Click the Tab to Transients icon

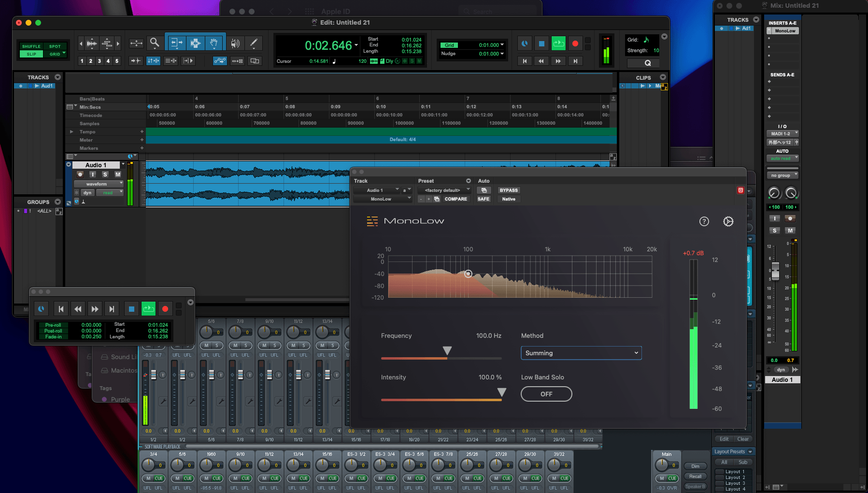tap(136, 61)
